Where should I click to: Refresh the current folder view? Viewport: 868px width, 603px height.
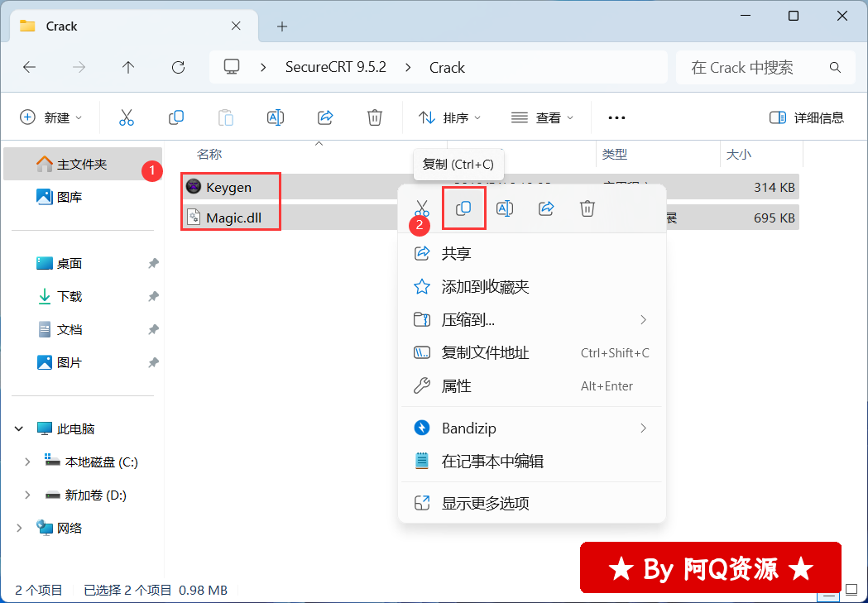point(178,68)
